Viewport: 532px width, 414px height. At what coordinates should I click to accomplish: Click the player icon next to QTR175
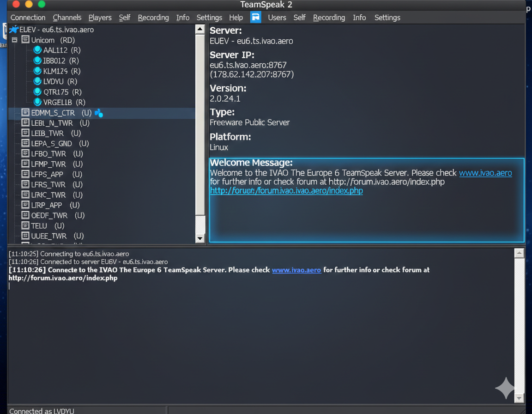coord(37,92)
